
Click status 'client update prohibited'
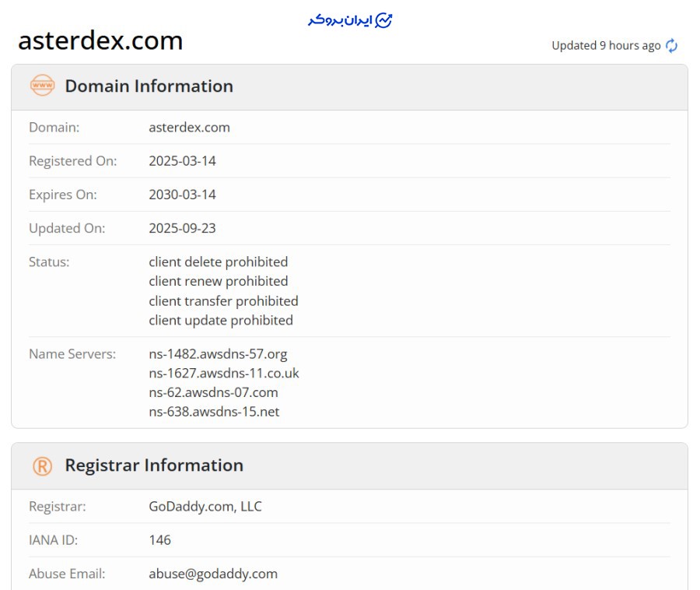(221, 320)
